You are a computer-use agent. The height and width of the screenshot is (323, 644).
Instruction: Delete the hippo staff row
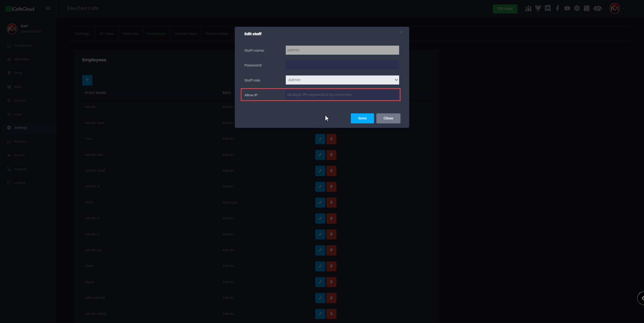coord(331,282)
